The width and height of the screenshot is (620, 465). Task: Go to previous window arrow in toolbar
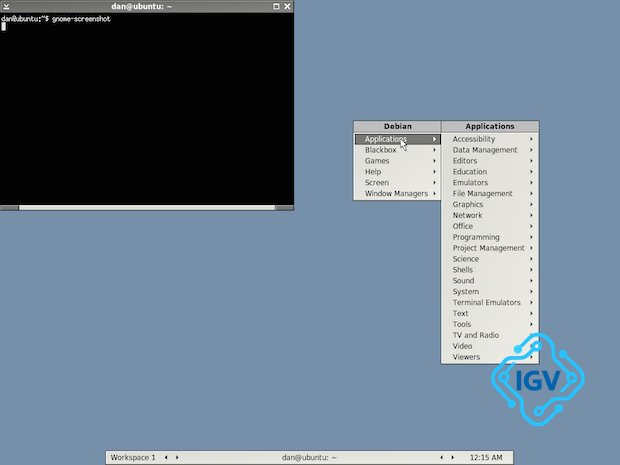tap(442, 457)
